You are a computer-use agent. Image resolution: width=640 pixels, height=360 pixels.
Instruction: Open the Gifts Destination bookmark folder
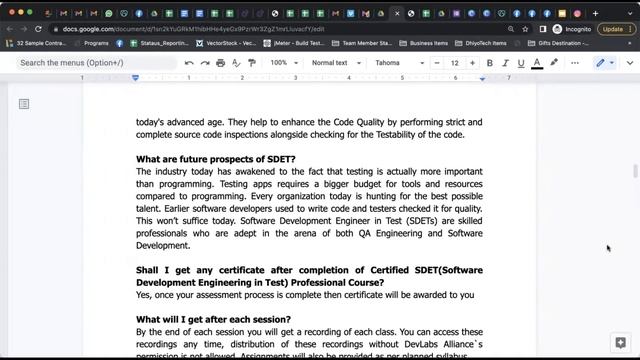point(558,43)
